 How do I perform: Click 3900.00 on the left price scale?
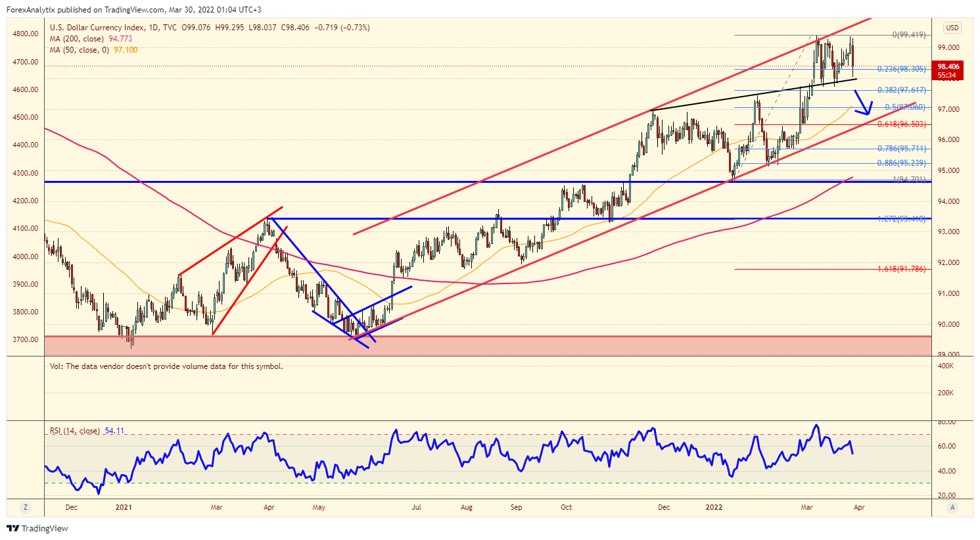pyautogui.click(x=26, y=284)
